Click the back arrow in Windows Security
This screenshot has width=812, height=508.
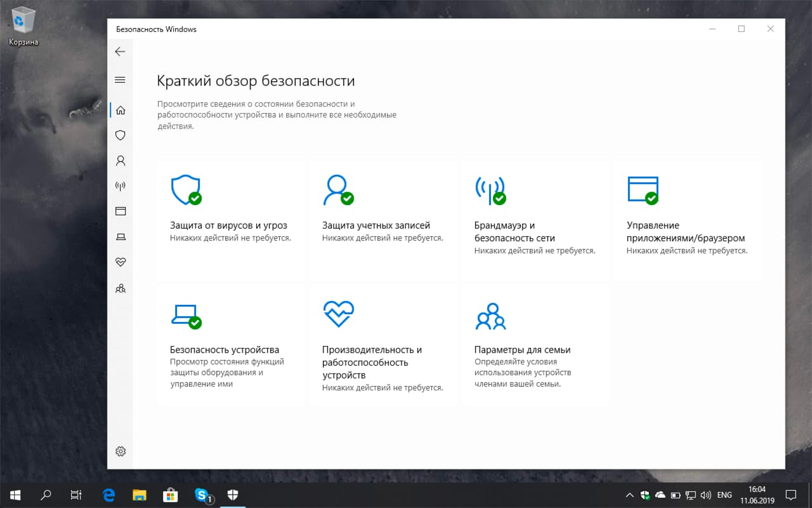click(120, 51)
